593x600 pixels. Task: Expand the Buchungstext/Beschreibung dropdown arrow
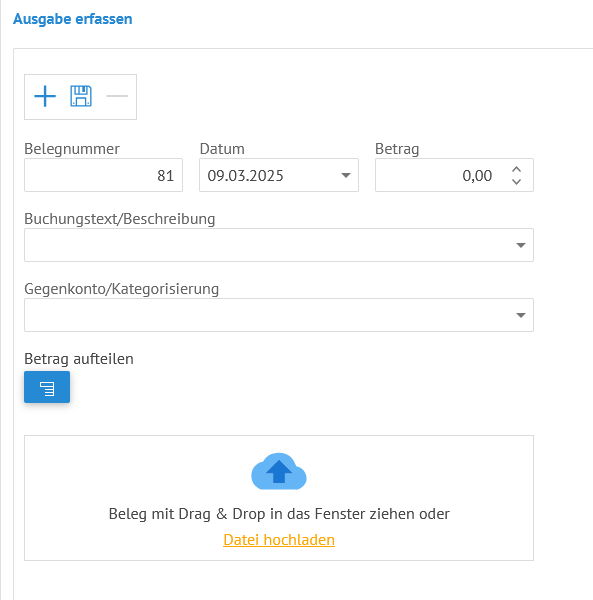(521, 245)
